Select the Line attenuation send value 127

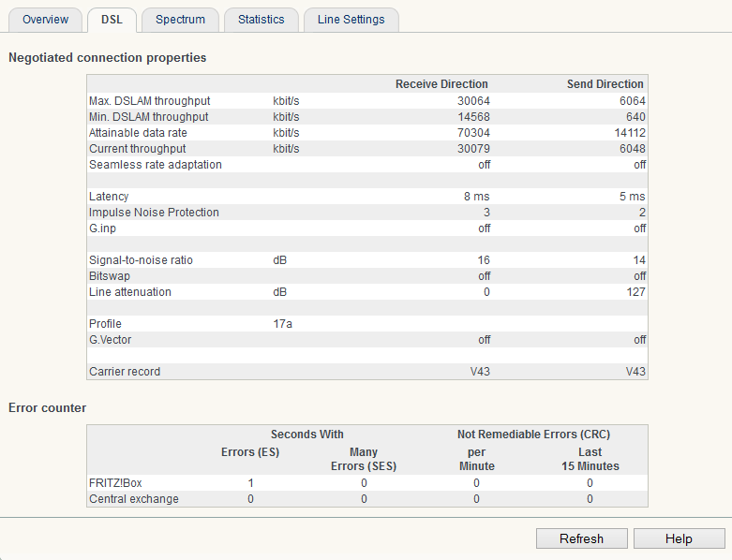click(635, 292)
